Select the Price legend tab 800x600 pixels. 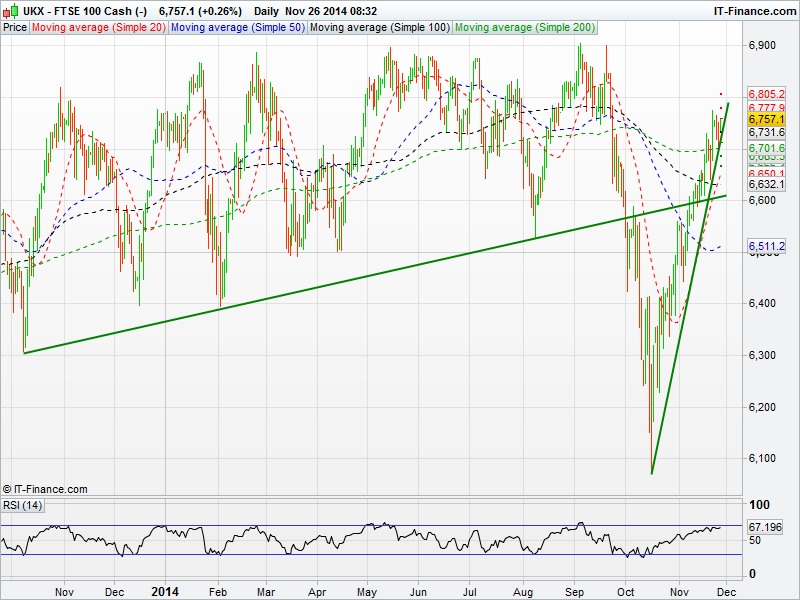15,28
